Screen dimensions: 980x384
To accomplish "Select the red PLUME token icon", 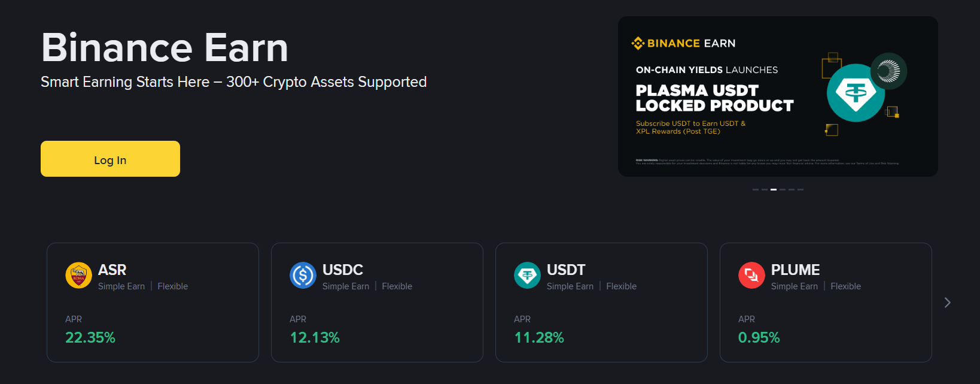I will [751, 275].
